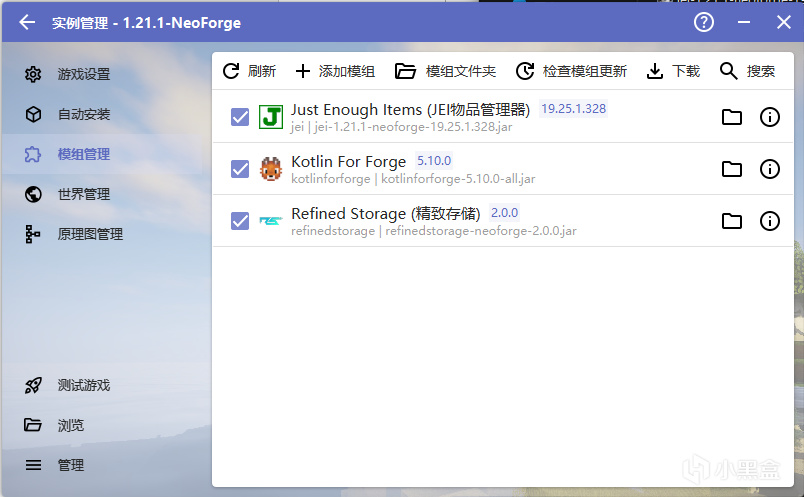
Task: Click the green JEI mod icon
Action: 271,117
